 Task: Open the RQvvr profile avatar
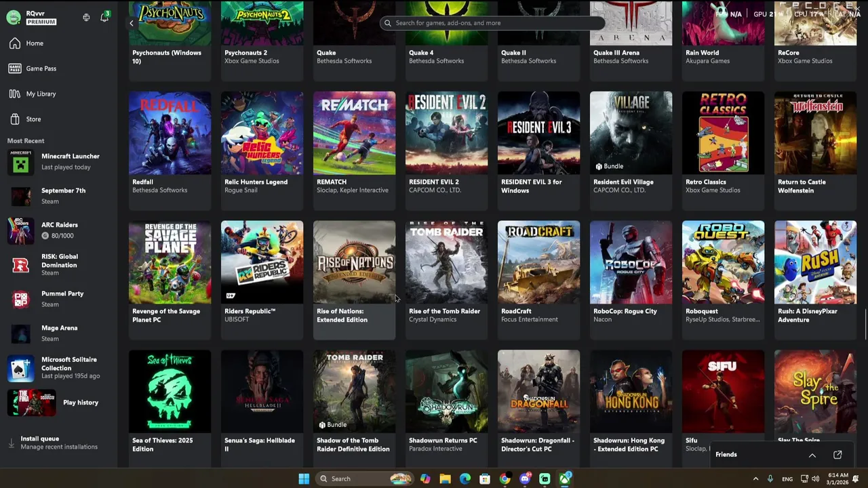pyautogui.click(x=14, y=18)
